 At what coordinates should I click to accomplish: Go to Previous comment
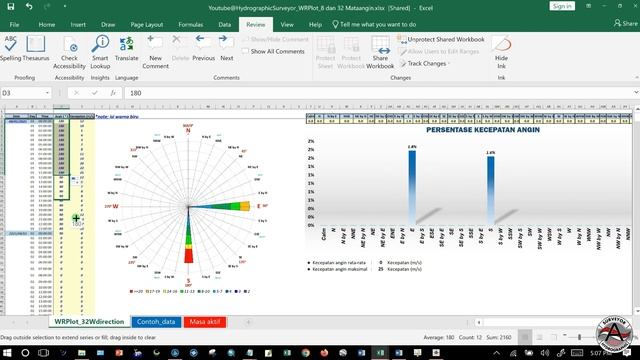pyautogui.click(x=203, y=49)
